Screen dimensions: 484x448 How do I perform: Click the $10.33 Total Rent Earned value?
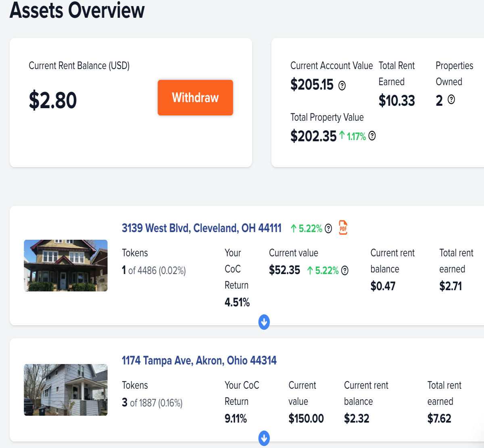pos(396,100)
